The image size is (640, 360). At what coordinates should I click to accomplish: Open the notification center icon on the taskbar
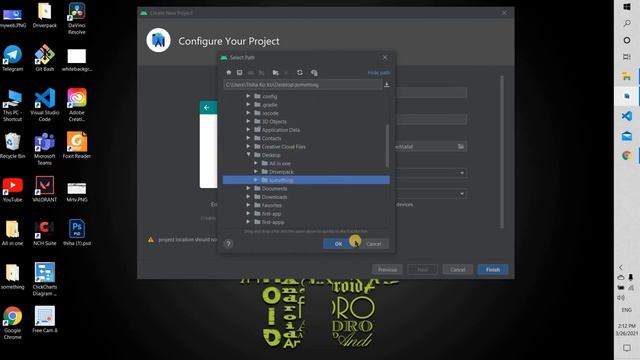pyautogui.click(x=627, y=348)
